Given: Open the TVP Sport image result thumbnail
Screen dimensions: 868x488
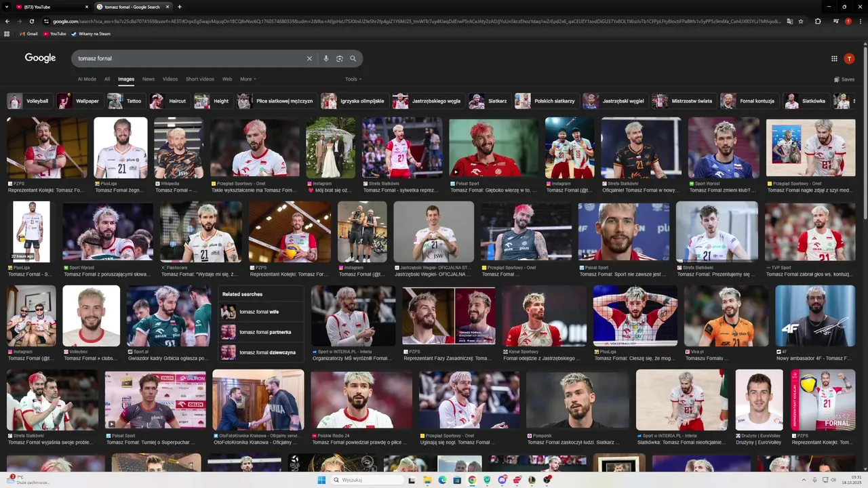Looking at the screenshot, I should pyautogui.click(x=810, y=232).
